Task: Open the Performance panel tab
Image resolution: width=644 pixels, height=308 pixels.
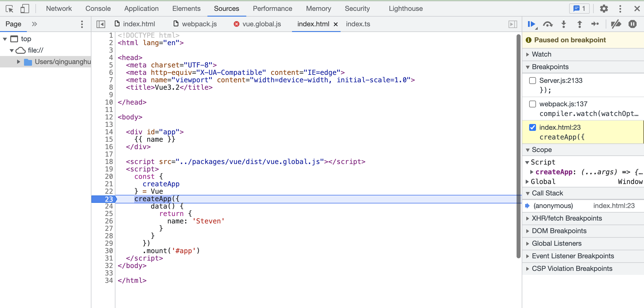Action: point(273,9)
